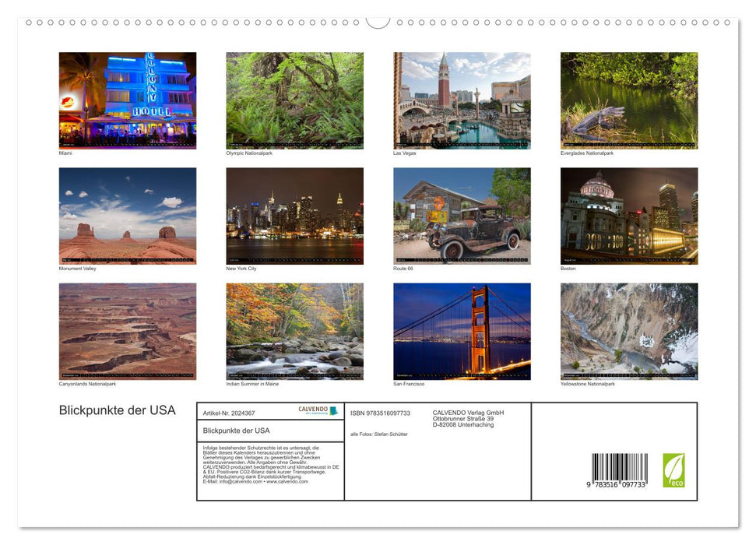Click the www.calvendo.com website link
Image resolution: width=756 pixels, height=545 pixels.
[x=290, y=483]
